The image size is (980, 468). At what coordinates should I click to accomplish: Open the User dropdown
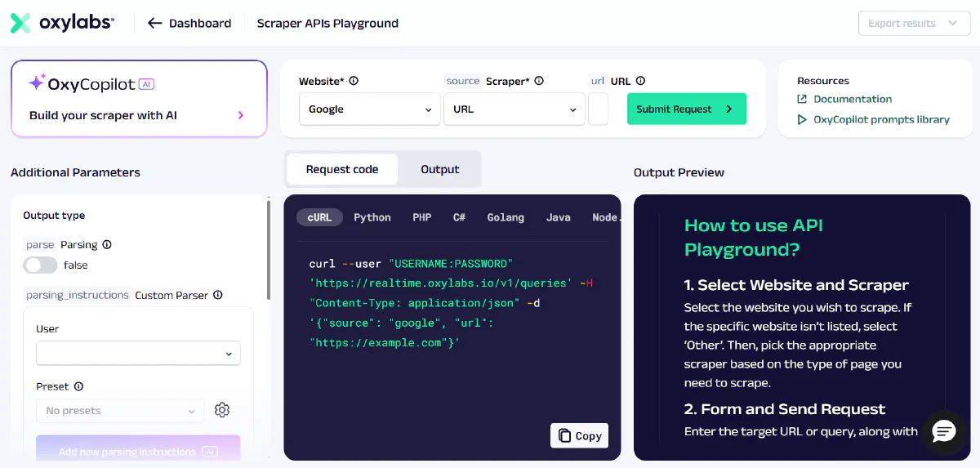tap(138, 353)
